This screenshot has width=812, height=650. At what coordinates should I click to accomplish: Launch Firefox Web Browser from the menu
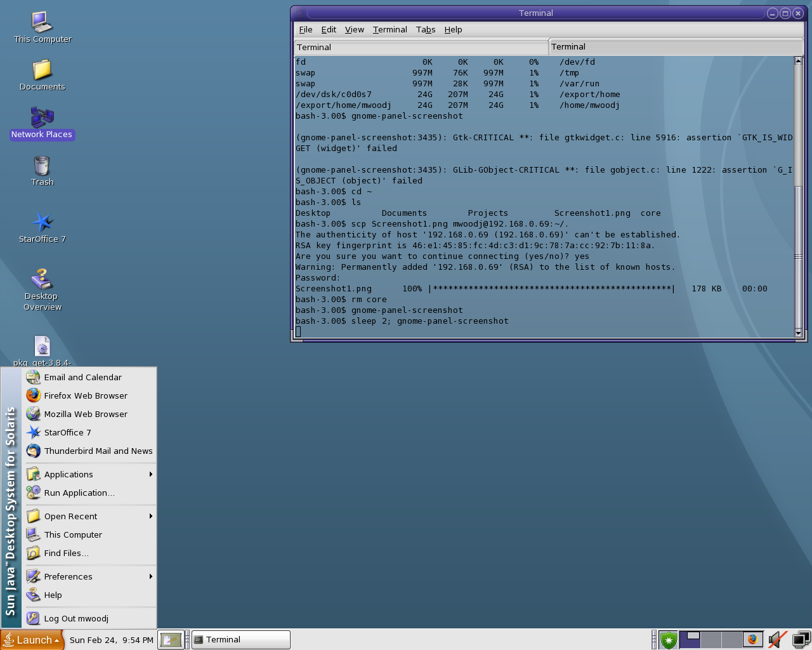coord(86,395)
